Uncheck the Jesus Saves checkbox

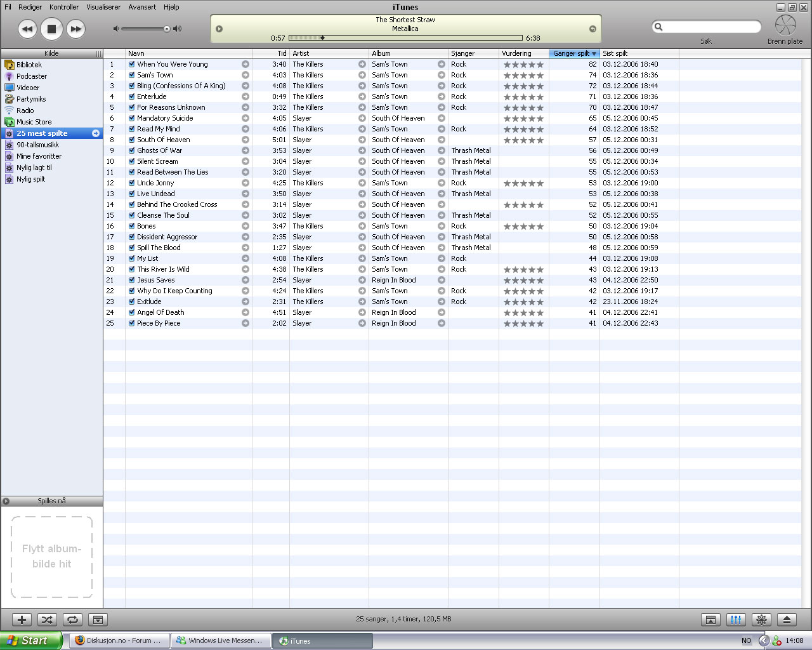[x=131, y=280]
